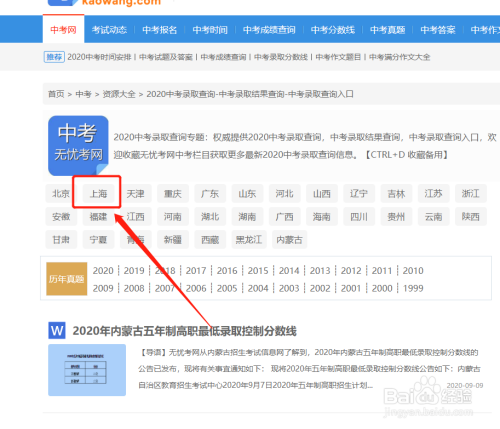Viewport: 500px width, 429px height.
Task: Select the 安徽 region button
Action: [61, 217]
